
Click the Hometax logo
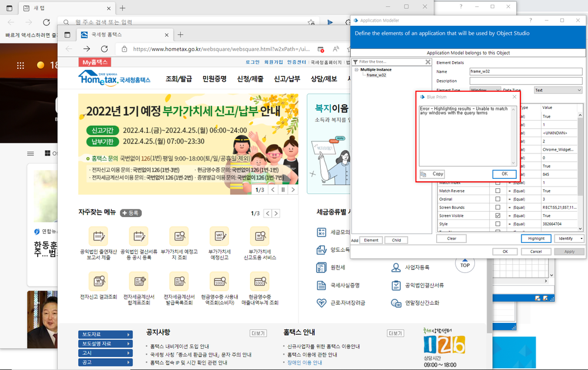[114, 78]
